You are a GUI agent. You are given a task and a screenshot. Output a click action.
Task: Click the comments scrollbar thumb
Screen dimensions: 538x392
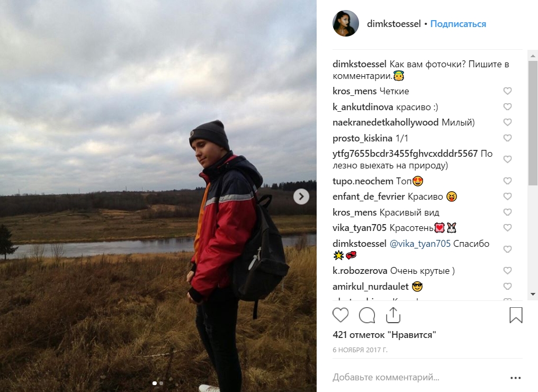(533, 123)
